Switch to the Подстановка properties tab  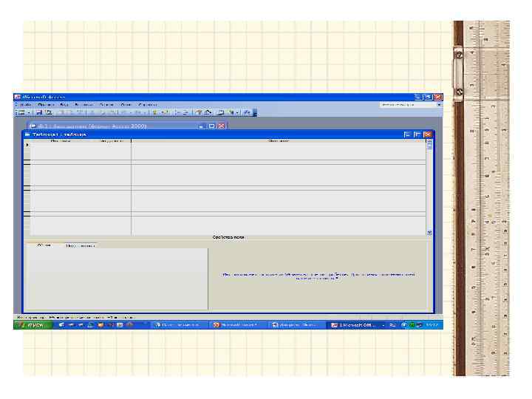pos(81,245)
